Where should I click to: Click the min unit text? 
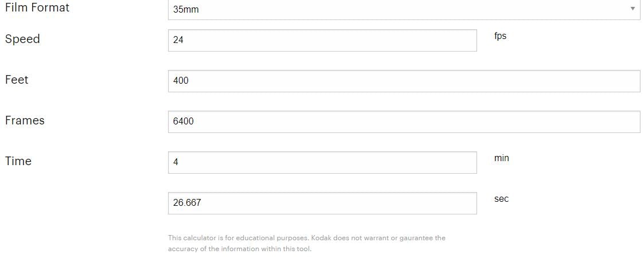[501, 158]
